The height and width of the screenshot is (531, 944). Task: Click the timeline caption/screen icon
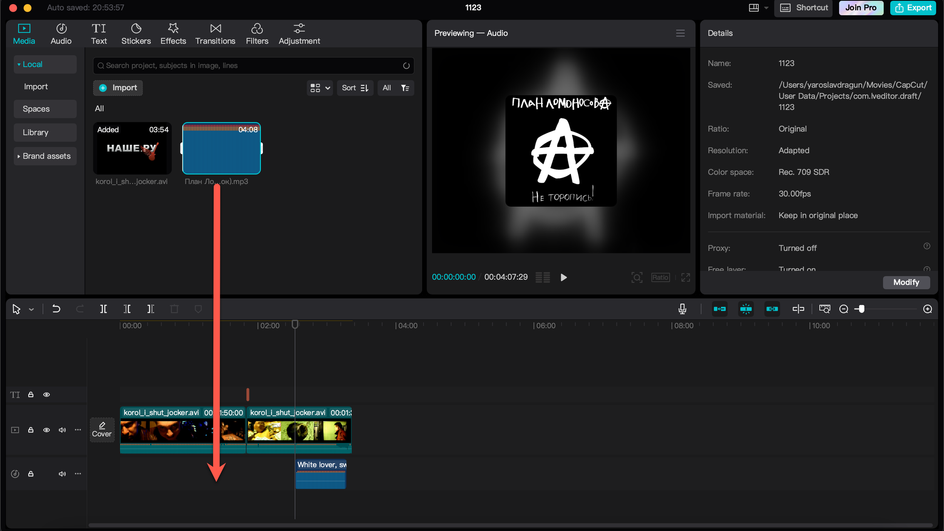824,309
